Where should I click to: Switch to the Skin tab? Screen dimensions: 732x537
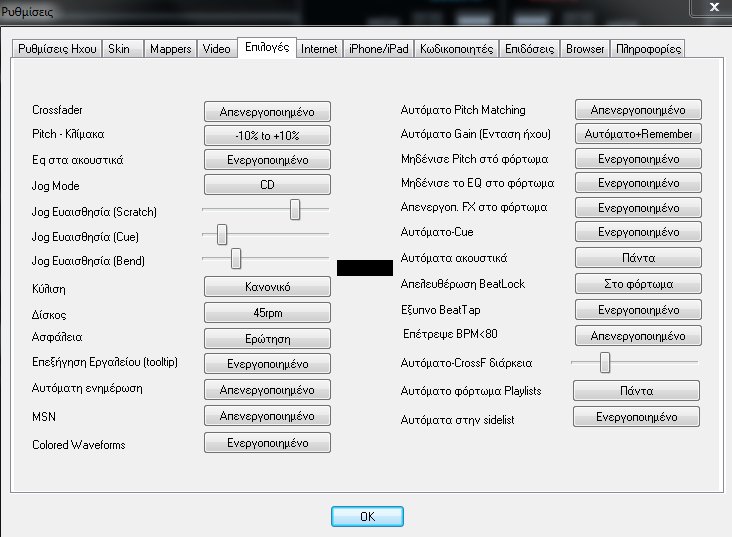pos(119,49)
